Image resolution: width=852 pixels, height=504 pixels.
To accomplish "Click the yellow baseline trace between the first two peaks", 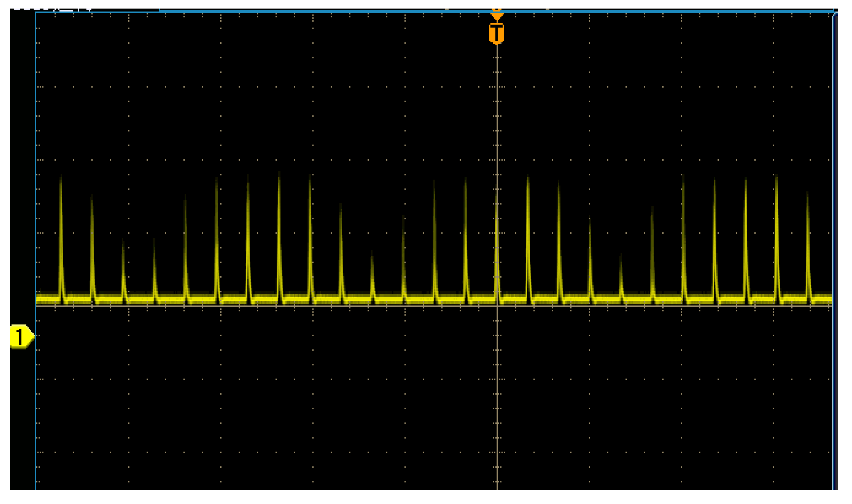I will [76, 298].
